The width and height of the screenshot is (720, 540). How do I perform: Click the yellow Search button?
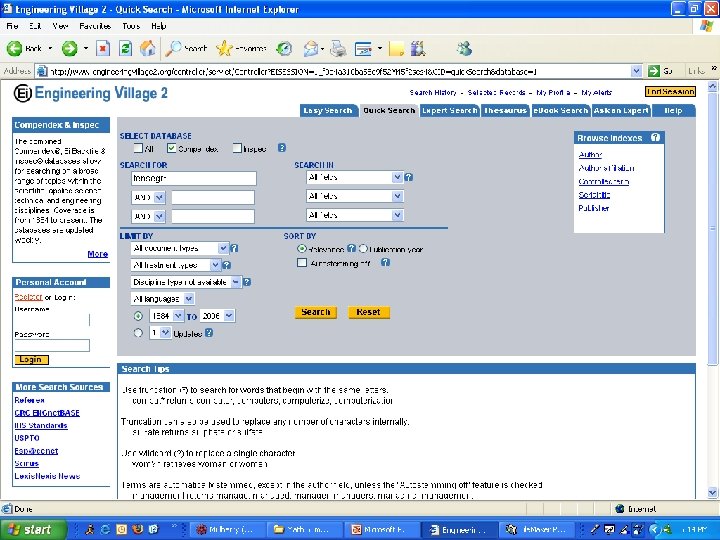[315, 312]
